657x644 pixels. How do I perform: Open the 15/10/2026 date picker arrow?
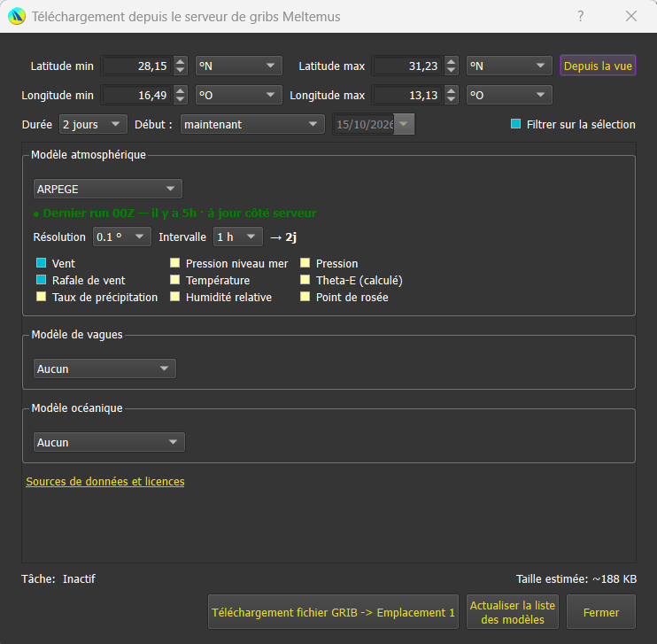404,125
